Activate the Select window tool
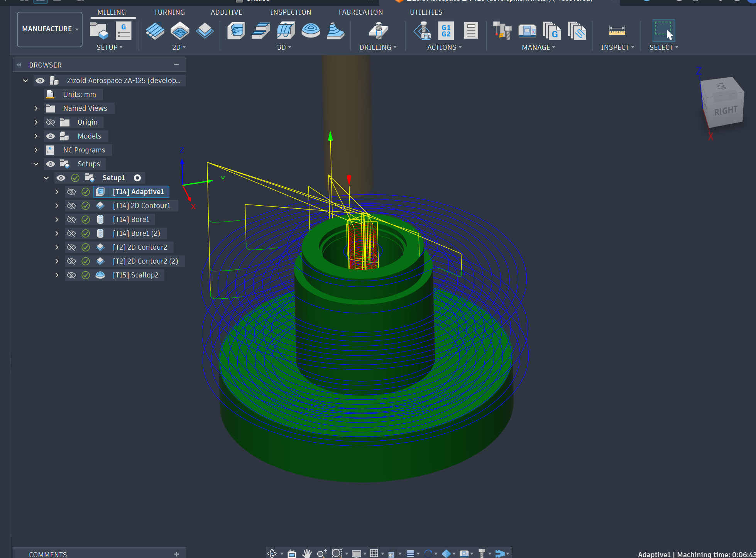The height and width of the screenshot is (558, 756). (x=663, y=30)
